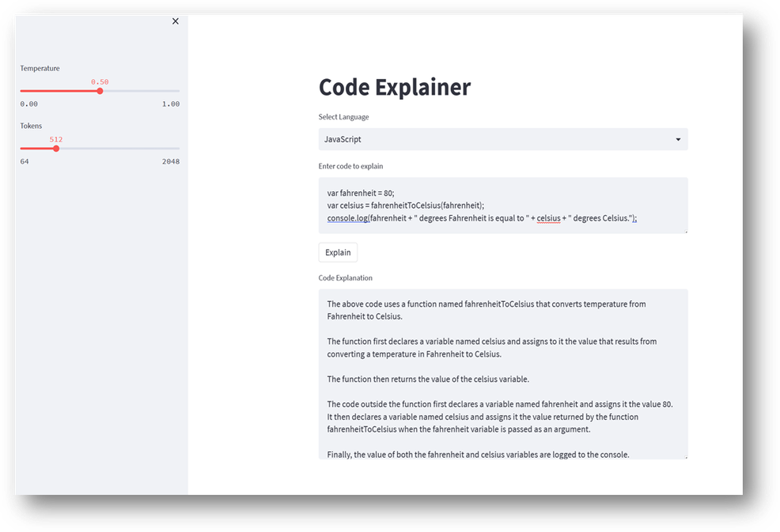Click the Code Explainer heading
This screenshot has width=780, height=532.
pos(395,88)
